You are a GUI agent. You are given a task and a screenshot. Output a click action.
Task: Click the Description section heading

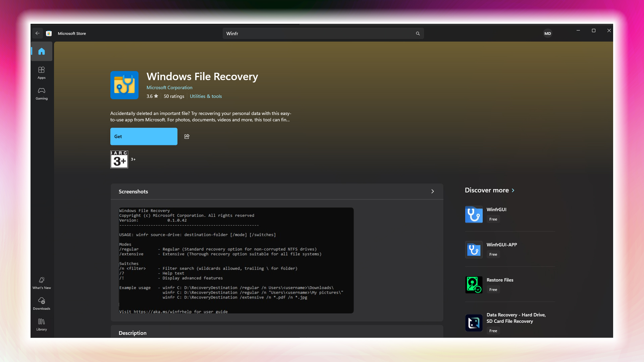coord(132,333)
